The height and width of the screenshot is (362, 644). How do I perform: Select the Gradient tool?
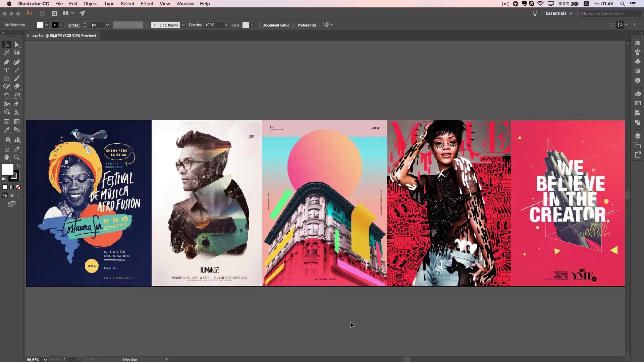17,122
